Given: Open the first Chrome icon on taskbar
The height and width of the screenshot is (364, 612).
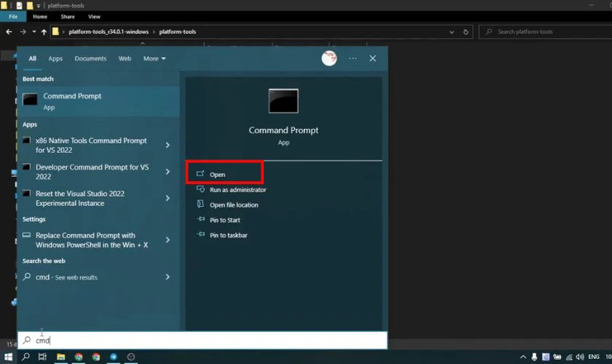Looking at the screenshot, I should pos(79,357).
